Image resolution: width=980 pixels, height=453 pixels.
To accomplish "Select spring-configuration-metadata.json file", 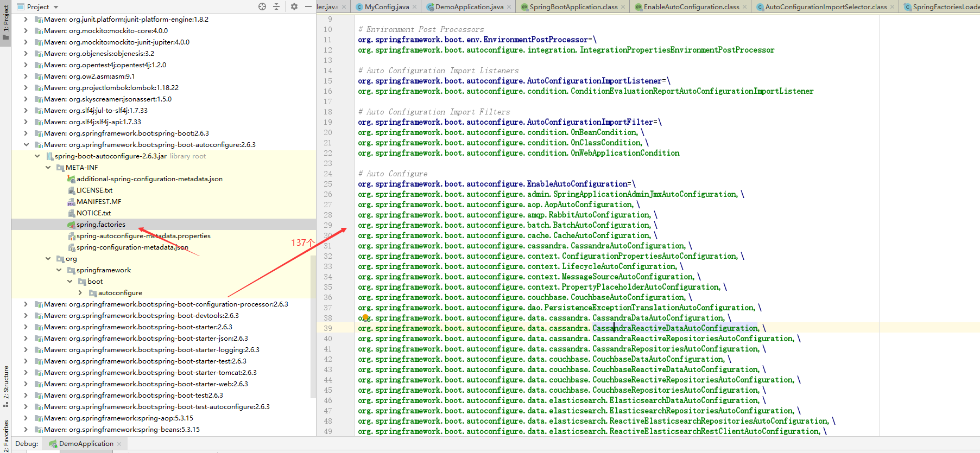I will click(132, 247).
